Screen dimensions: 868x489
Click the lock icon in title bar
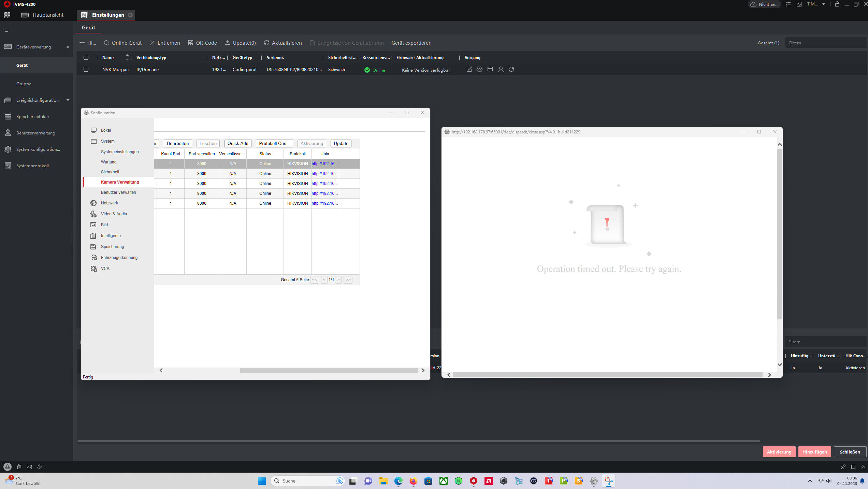pos(837,4)
